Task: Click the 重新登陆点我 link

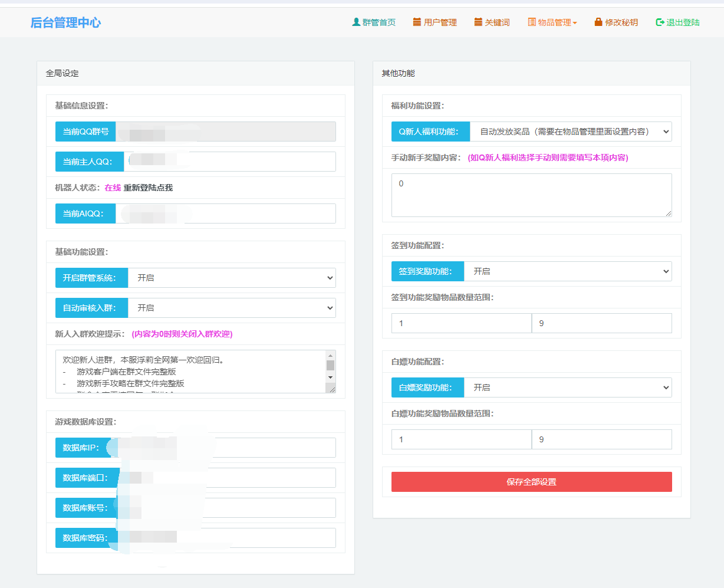Action: (x=148, y=188)
